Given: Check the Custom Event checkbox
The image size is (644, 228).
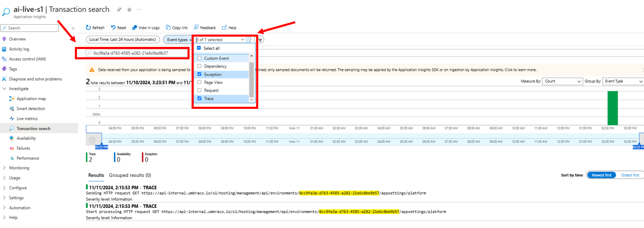Looking at the screenshot, I should click(199, 58).
